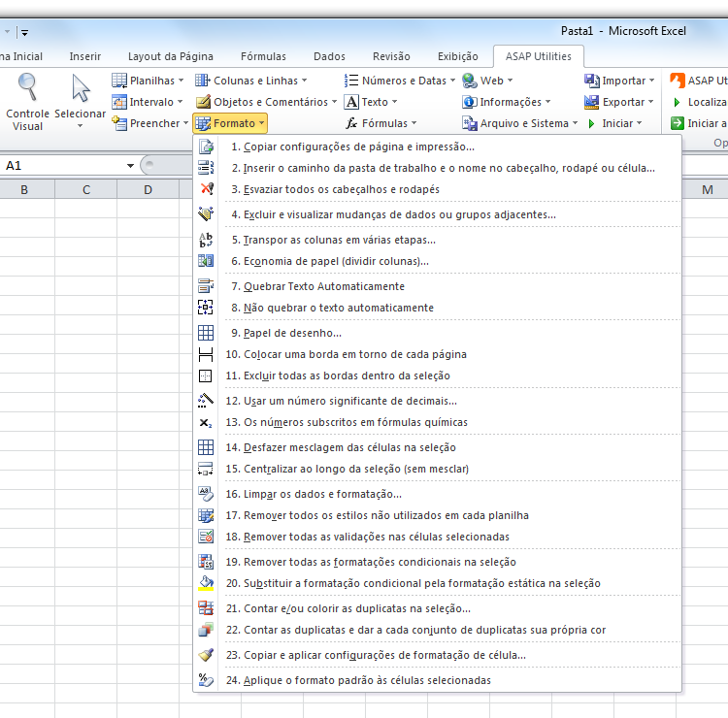Click paint bucket icon for Substituir formatação condicional

206,583
